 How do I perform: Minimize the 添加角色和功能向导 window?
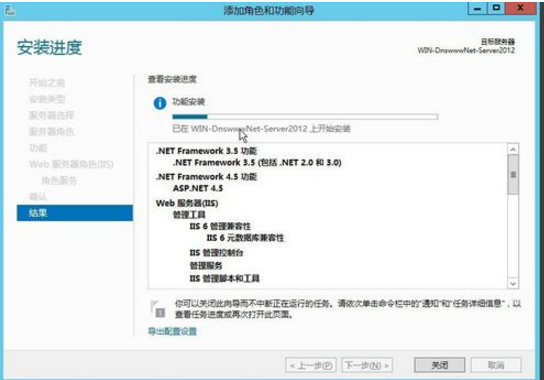click(478, 9)
